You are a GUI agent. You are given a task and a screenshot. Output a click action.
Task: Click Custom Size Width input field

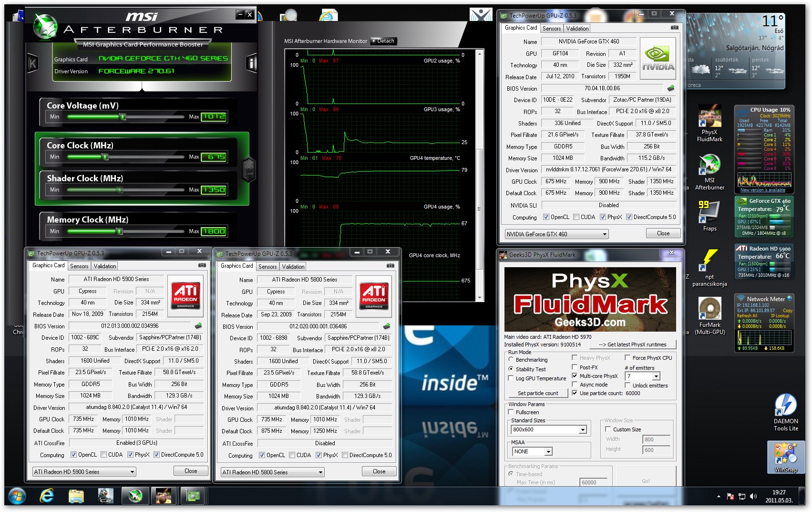(x=656, y=439)
